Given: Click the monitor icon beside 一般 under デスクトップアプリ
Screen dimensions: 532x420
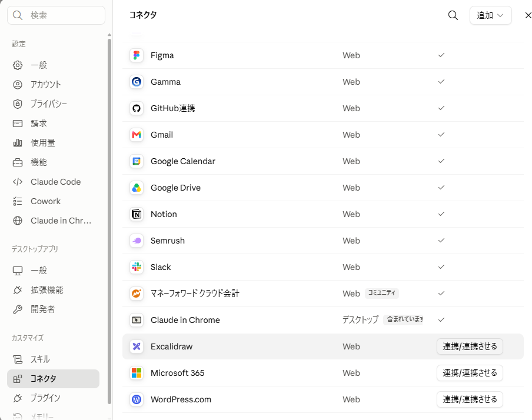Looking at the screenshot, I should click(x=18, y=271).
